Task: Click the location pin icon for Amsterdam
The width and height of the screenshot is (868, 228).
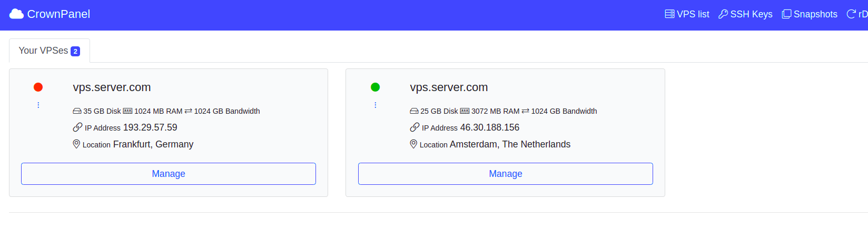Action: coord(413,144)
